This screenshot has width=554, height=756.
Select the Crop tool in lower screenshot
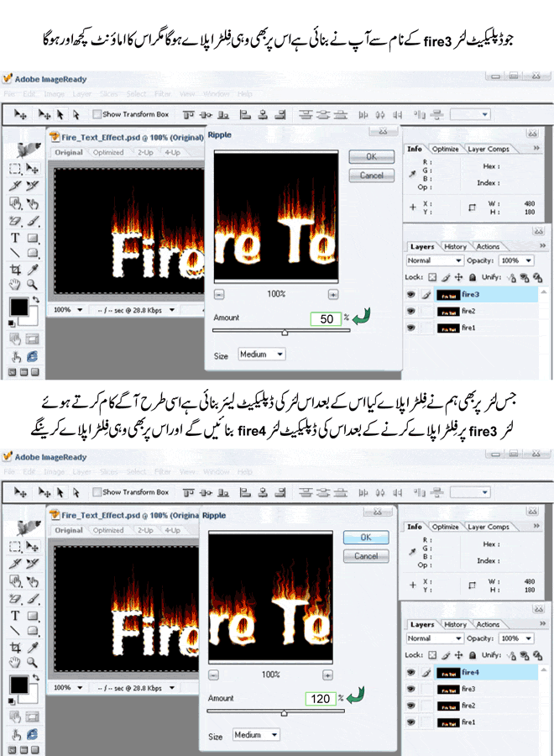point(15,647)
